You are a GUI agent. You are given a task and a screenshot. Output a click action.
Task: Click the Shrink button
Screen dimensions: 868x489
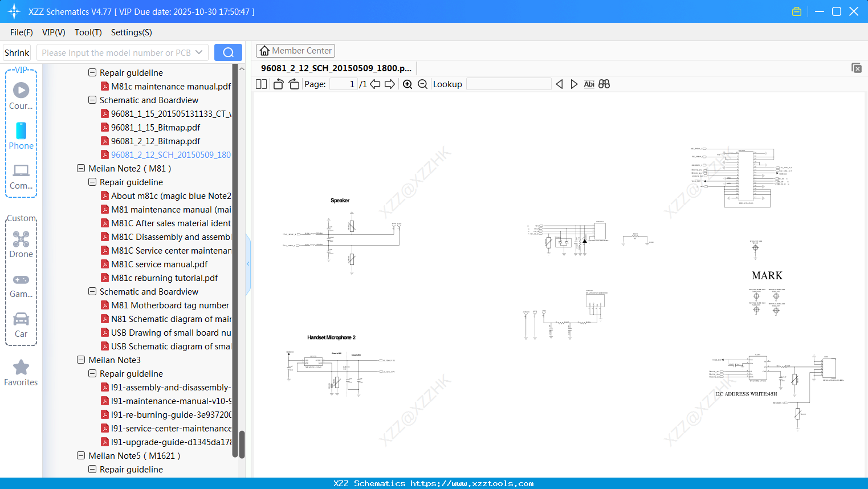[17, 52]
